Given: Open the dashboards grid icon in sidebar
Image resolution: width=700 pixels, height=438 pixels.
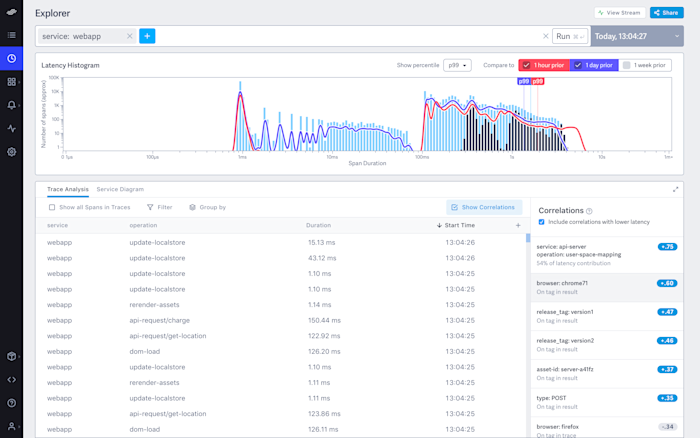Looking at the screenshot, I should click(x=12, y=82).
